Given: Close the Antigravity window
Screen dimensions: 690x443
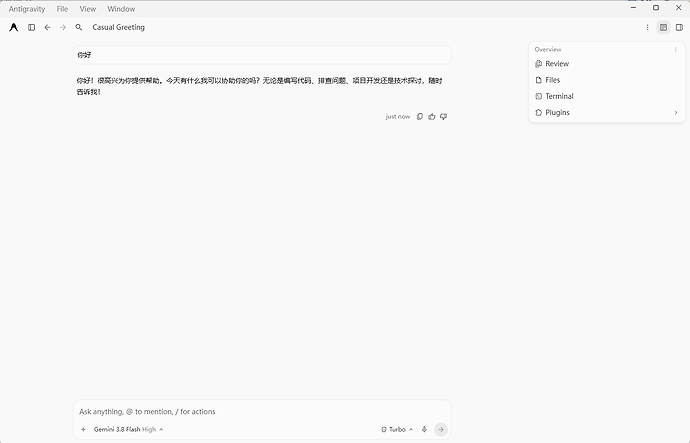Looking at the screenshot, I should (x=678, y=7).
